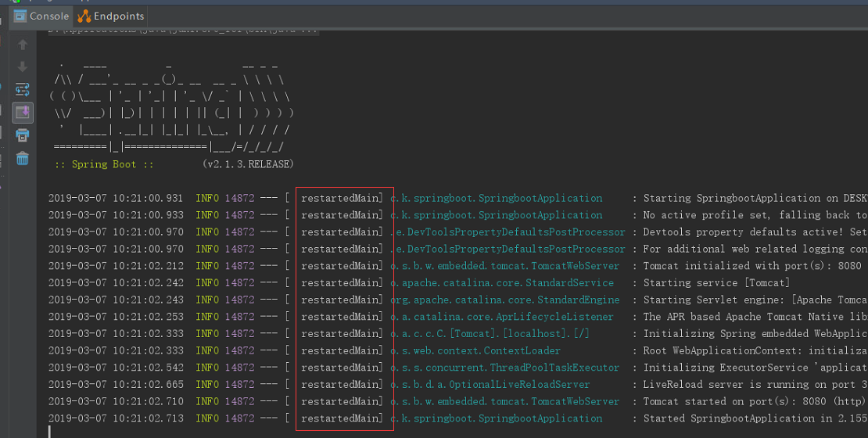Click the 'o.a.catalina.core.AprLifecycleListener' logger name
Viewport: 868px width, 438px height.
coord(502,317)
